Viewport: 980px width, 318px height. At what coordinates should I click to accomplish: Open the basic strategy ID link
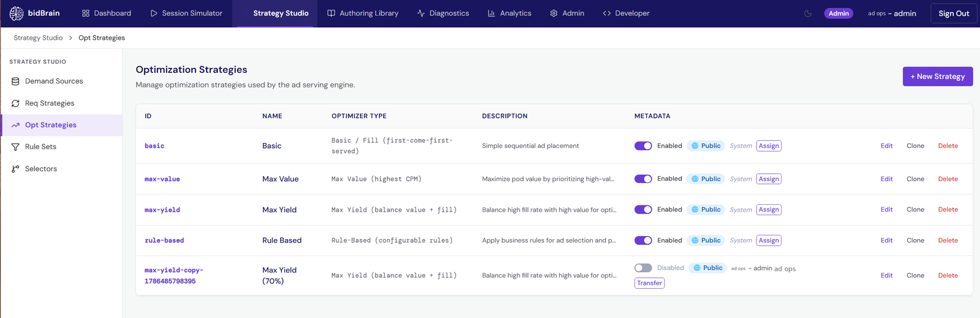154,146
